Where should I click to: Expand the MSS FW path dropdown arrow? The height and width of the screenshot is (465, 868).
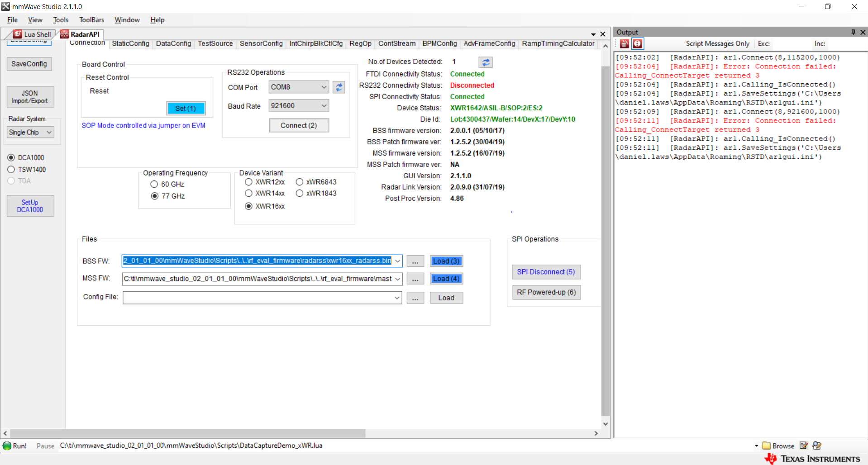[x=397, y=279]
